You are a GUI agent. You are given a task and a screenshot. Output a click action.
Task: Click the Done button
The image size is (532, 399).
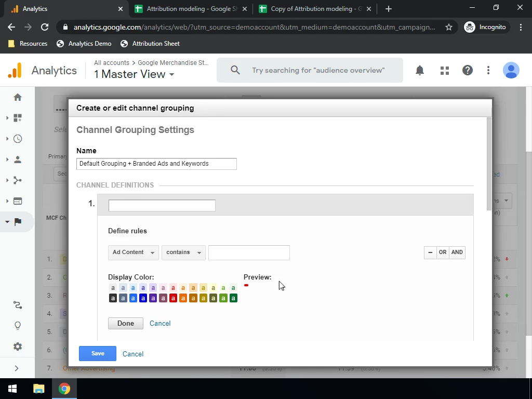point(126,323)
